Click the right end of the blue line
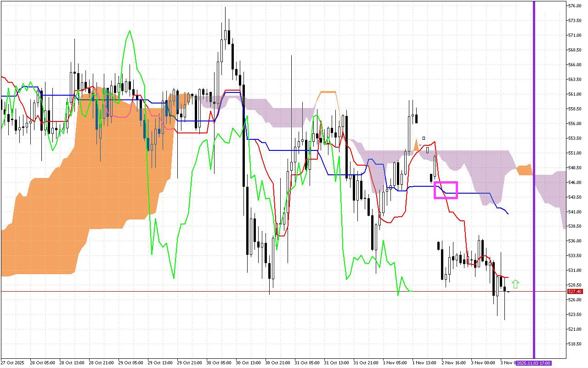The image size is (588, 368). (508, 214)
